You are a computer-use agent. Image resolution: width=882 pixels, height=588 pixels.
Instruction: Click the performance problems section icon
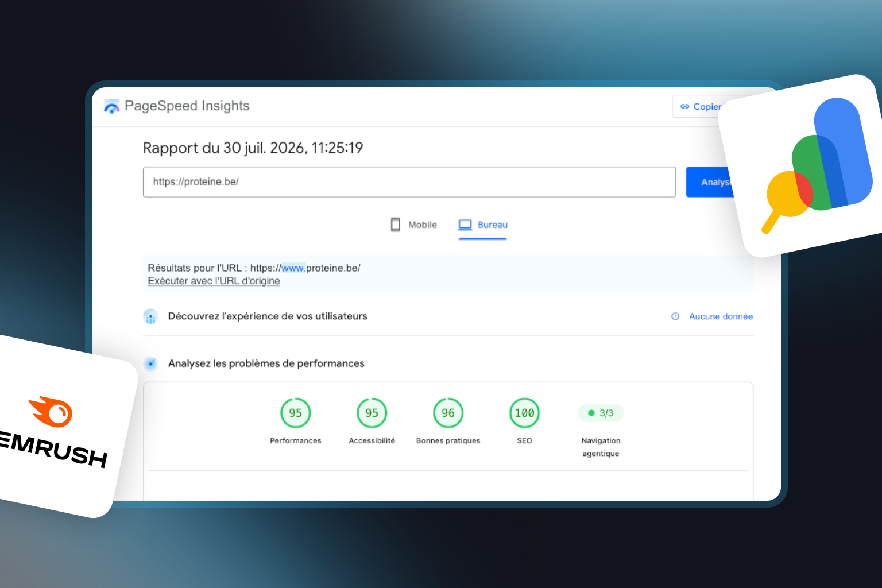point(150,363)
